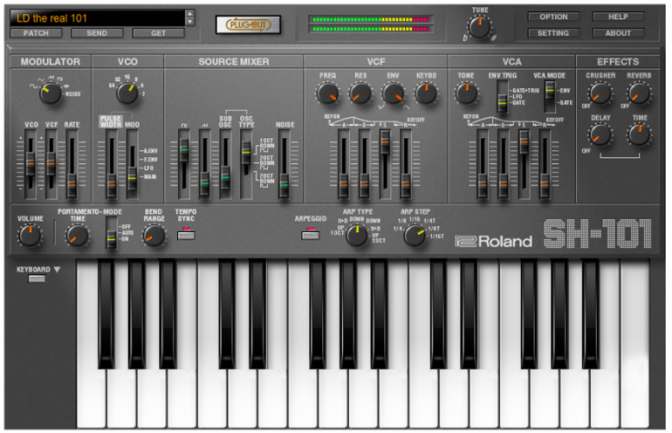Click the Modulator VCF depth slider
The height and width of the screenshot is (433, 672).
click(51, 164)
